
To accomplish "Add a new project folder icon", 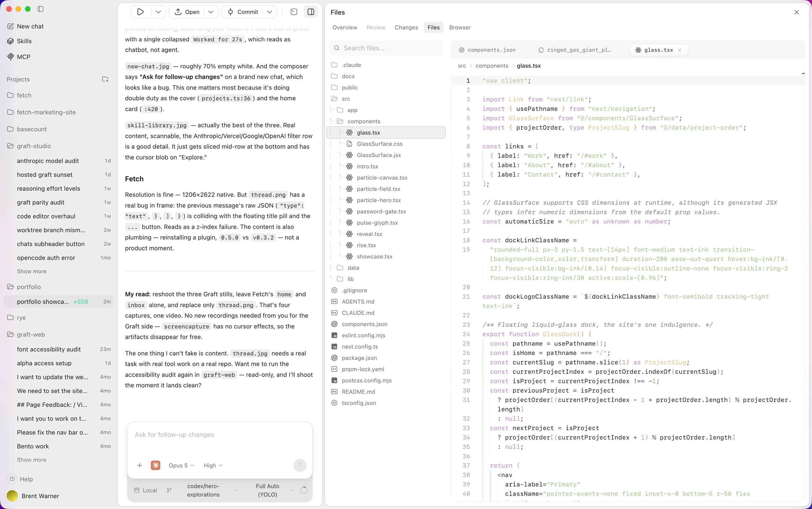I will click(x=105, y=80).
